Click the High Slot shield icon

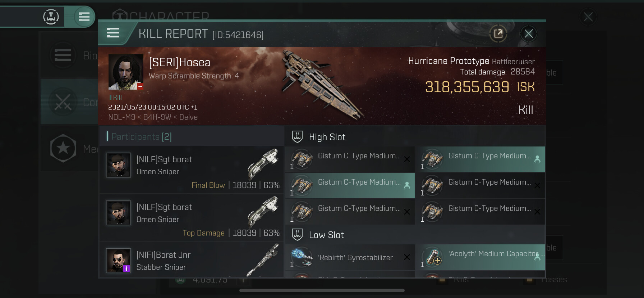click(297, 137)
